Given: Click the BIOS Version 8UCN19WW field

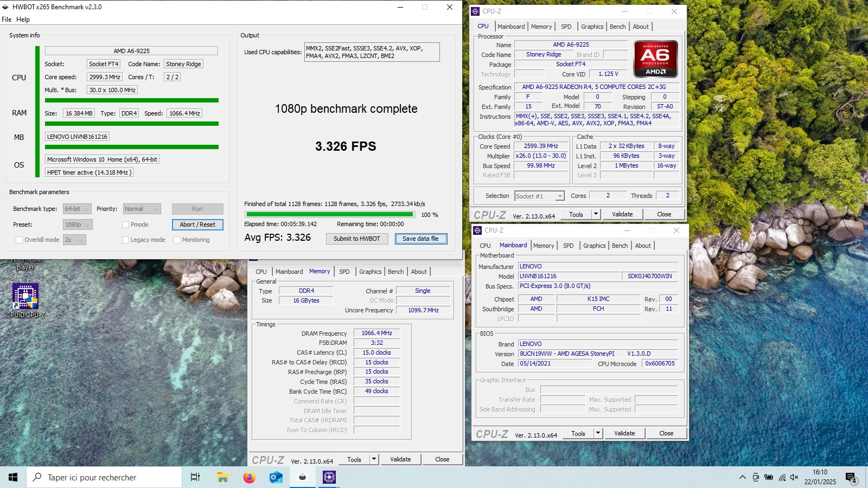Looking at the screenshot, I should [598, 354].
